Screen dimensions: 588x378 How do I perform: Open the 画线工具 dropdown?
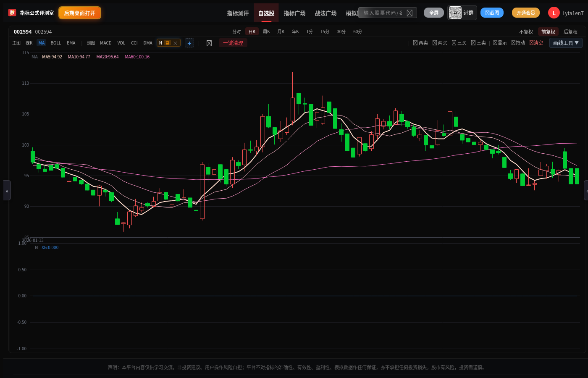pos(566,43)
